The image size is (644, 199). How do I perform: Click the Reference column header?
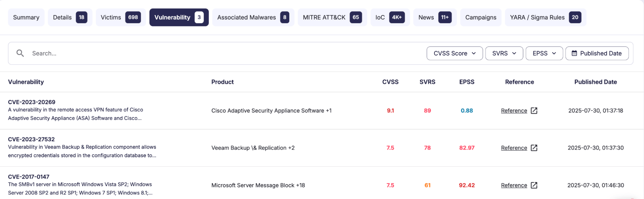pyautogui.click(x=519, y=82)
